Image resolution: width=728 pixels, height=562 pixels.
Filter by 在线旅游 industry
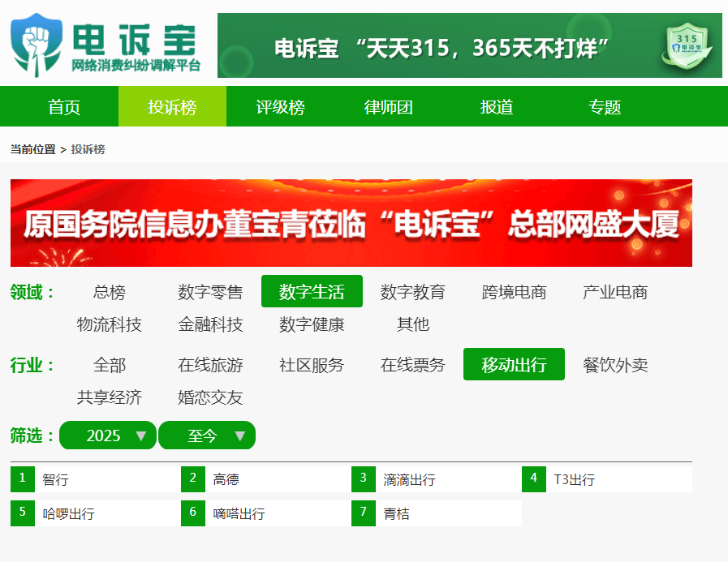210,365
